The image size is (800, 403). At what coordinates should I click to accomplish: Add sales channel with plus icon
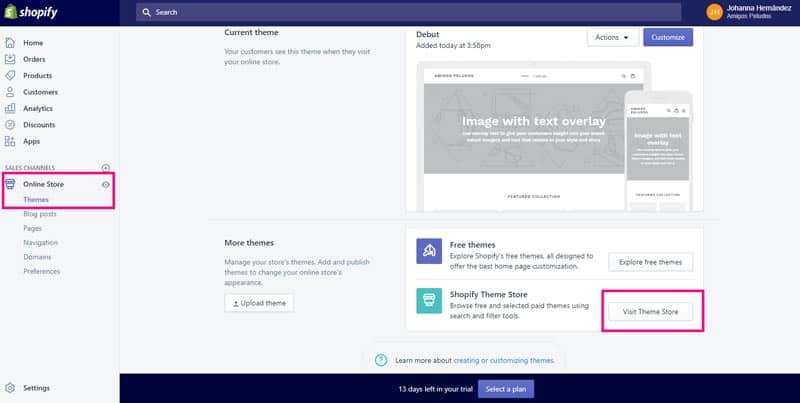click(106, 168)
